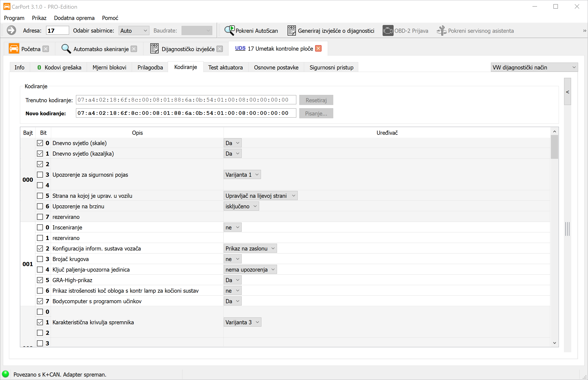This screenshot has height=380, width=588.
Task: Launch servisnog asistenta tool icon
Action: pos(442,31)
